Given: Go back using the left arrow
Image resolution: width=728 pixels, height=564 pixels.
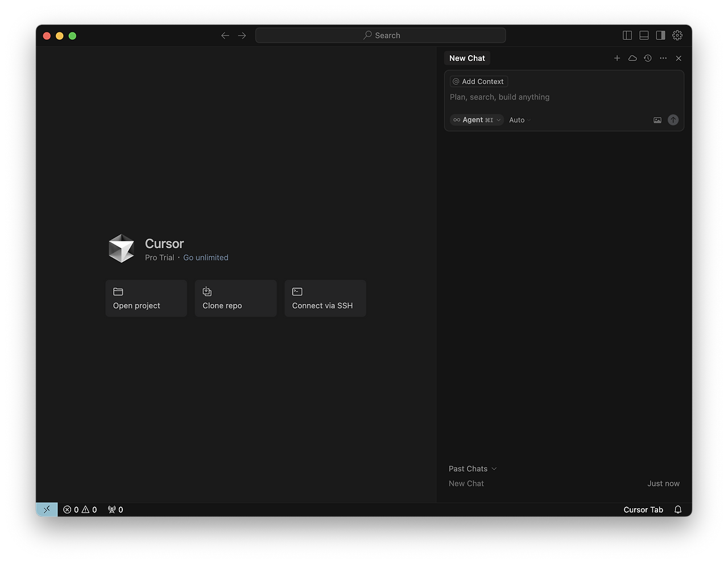Looking at the screenshot, I should pyautogui.click(x=225, y=35).
